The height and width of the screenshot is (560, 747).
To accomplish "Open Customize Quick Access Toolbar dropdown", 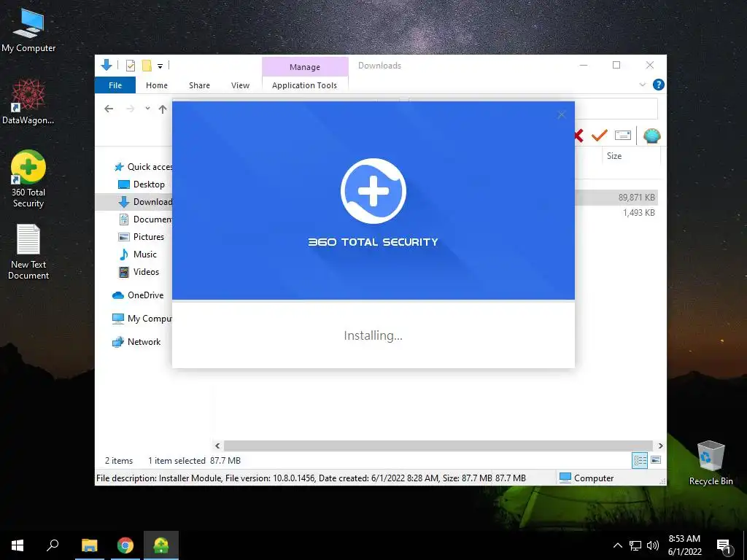I will pyautogui.click(x=160, y=66).
